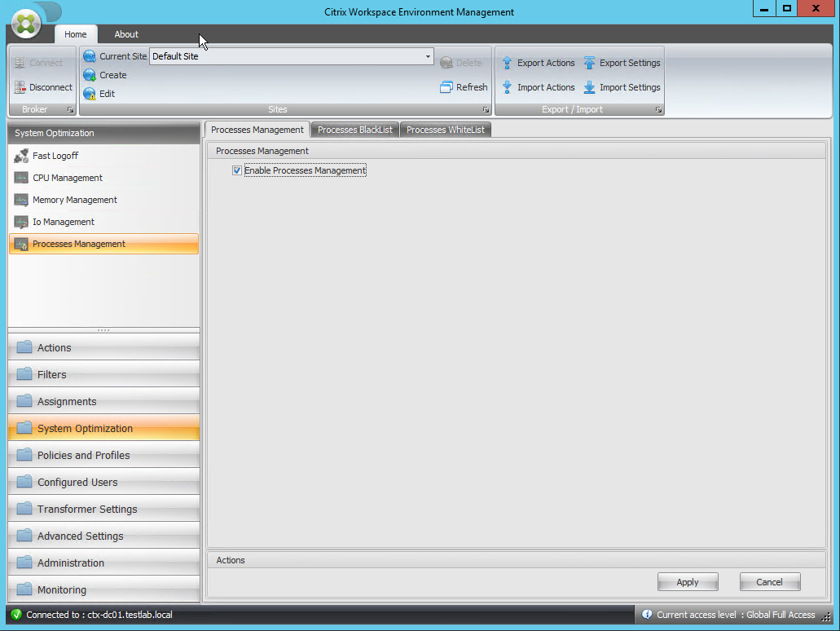Click the Monitoring folder icon

pyautogui.click(x=24, y=589)
